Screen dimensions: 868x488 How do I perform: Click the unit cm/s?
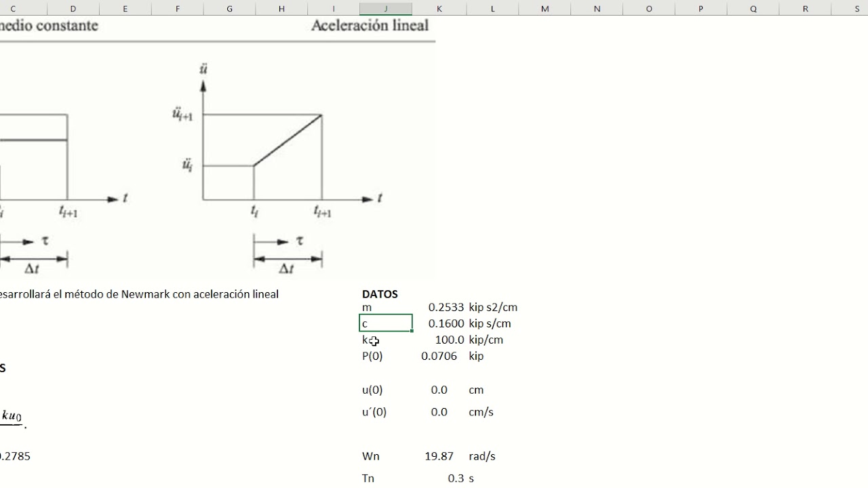coord(481,412)
